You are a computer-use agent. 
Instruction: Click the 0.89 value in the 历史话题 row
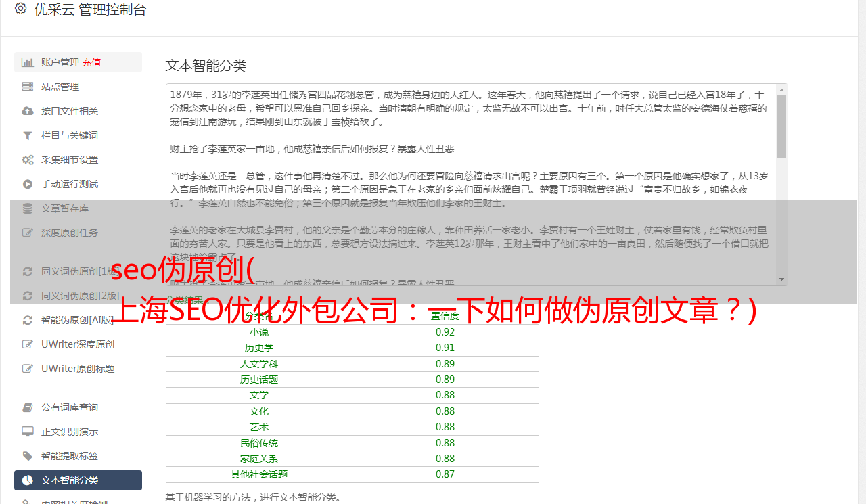coord(445,380)
